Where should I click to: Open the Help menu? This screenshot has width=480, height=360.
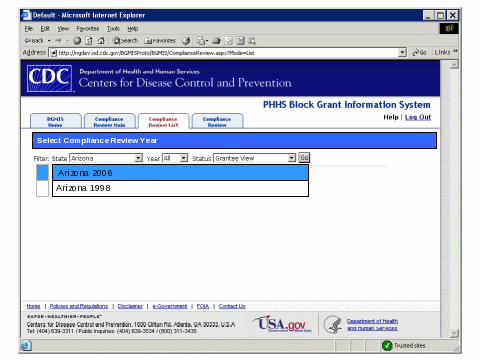(133, 29)
